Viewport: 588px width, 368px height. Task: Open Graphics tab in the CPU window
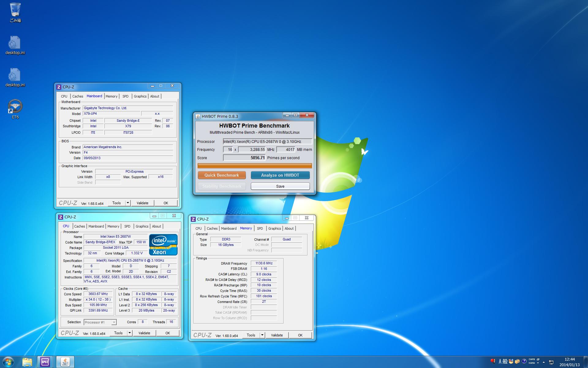click(x=142, y=226)
